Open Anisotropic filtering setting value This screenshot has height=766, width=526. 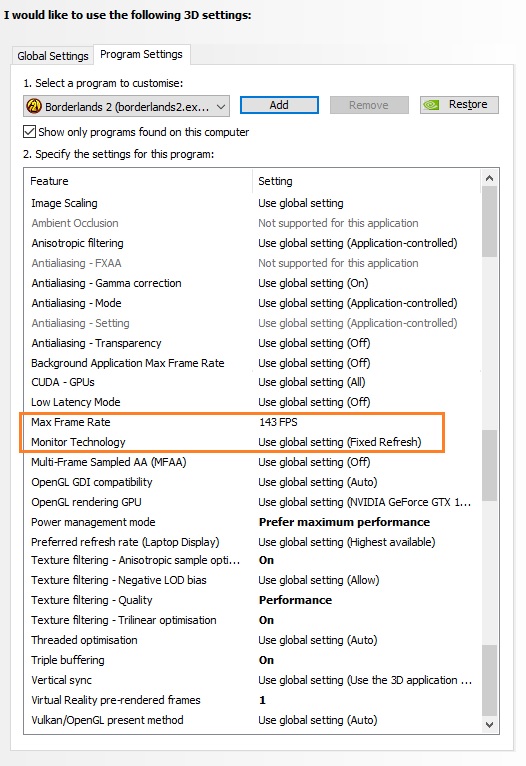point(358,243)
